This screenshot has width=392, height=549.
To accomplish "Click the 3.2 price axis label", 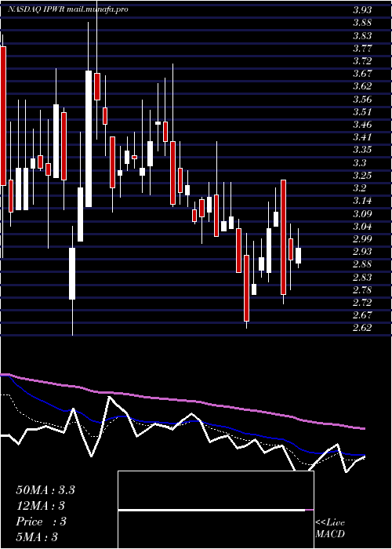I will (x=359, y=188).
